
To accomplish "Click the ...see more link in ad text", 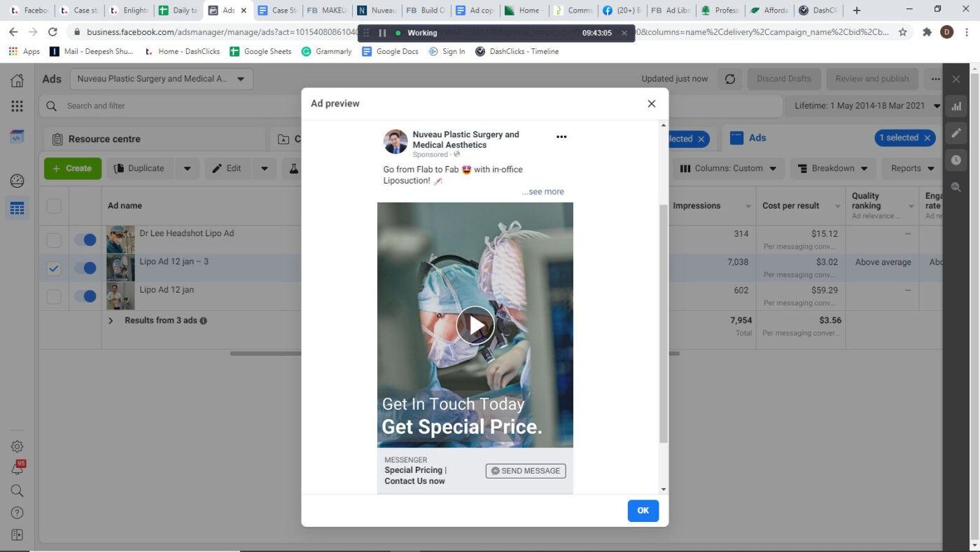I will coord(542,192).
